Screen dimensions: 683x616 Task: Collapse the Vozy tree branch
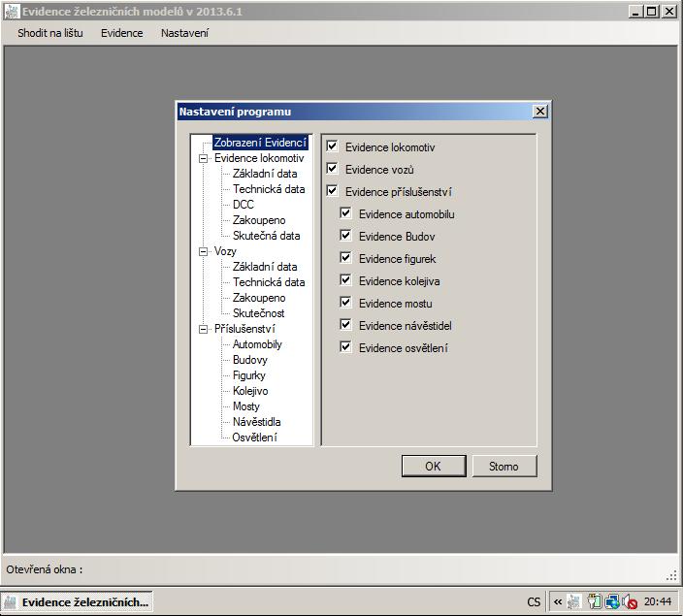click(x=204, y=251)
